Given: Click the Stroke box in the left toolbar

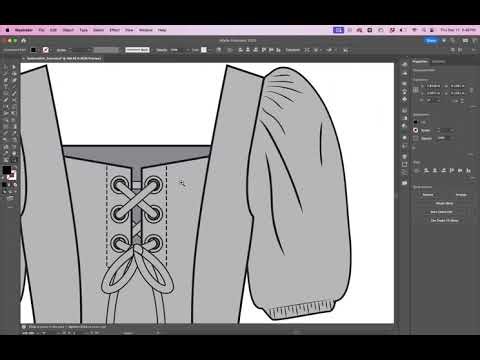Looking at the screenshot, I should [12, 175].
